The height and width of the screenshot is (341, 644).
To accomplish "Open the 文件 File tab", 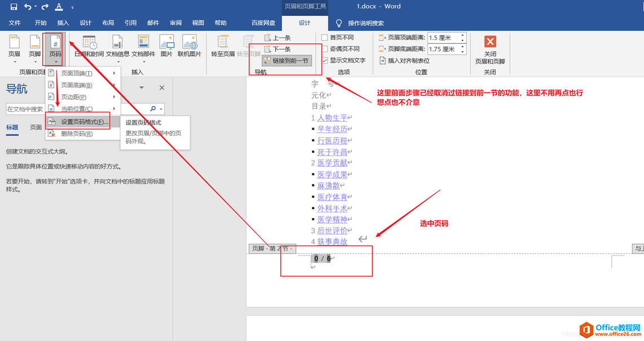I will coord(15,23).
